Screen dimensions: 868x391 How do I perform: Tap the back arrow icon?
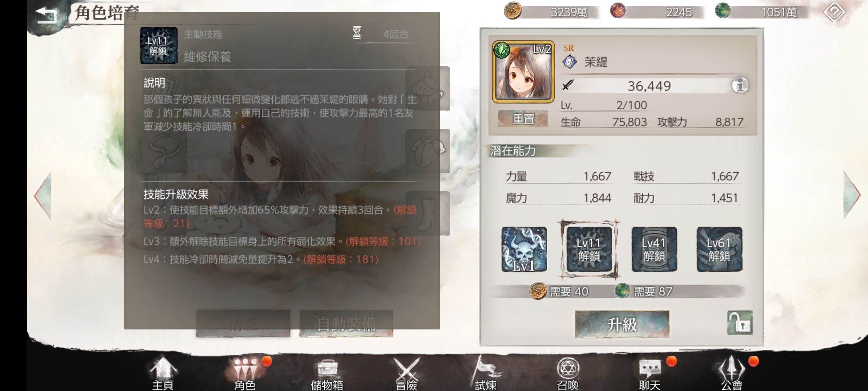coord(46,15)
